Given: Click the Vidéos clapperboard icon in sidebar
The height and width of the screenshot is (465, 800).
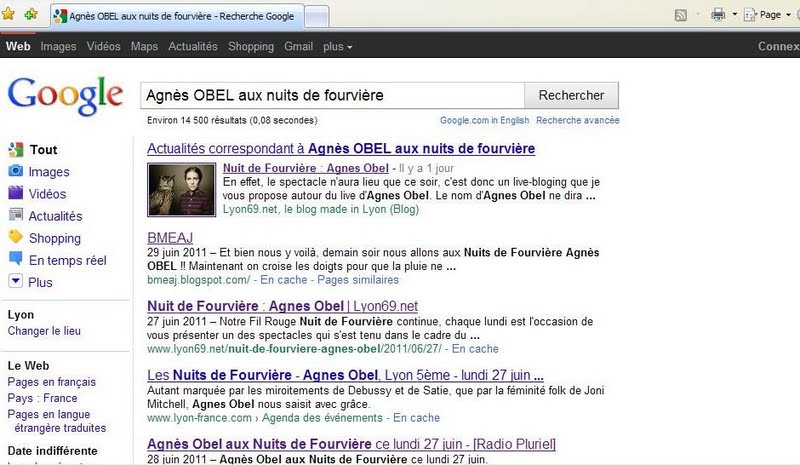Looking at the screenshot, I should 16,193.
